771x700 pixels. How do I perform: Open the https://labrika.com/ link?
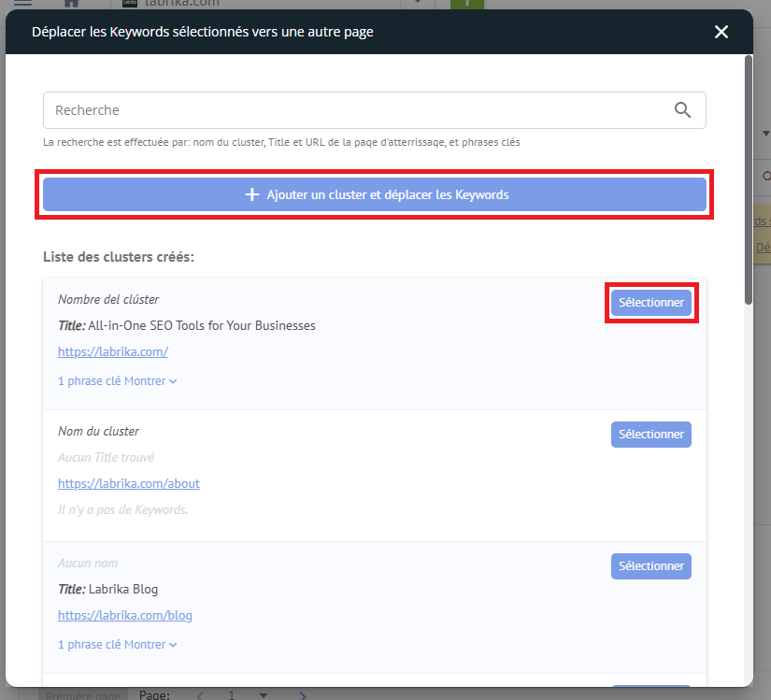coord(113,352)
